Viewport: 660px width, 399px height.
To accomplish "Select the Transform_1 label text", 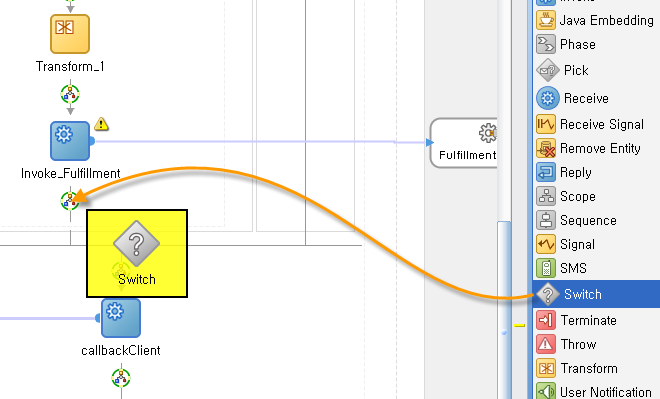I will coord(70,66).
